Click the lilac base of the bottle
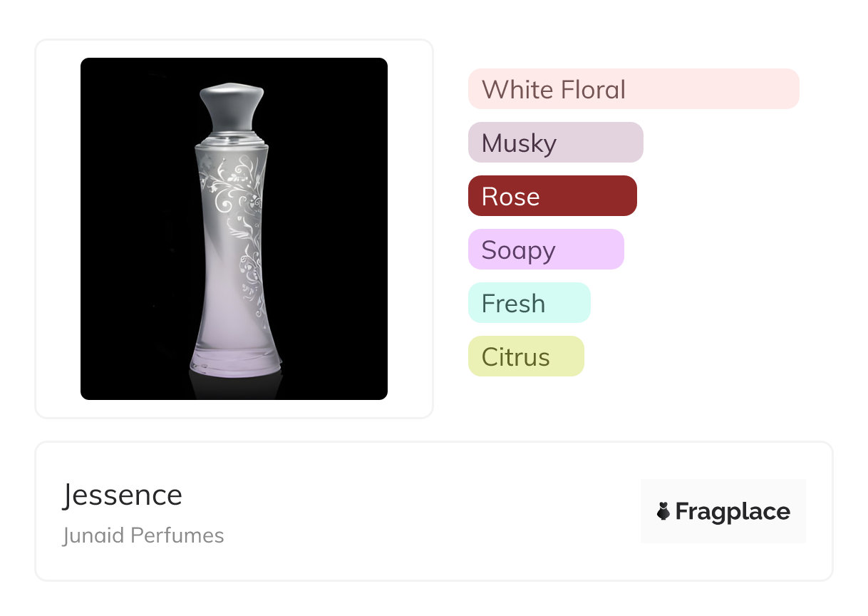Image resolution: width=868 pixels, height=616 pixels. click(235, 360)
